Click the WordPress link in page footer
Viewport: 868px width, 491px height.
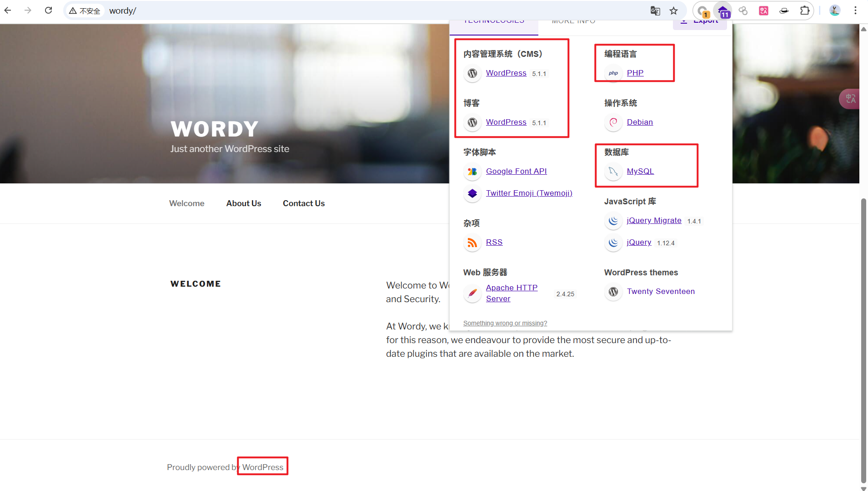tap(263, 467)
